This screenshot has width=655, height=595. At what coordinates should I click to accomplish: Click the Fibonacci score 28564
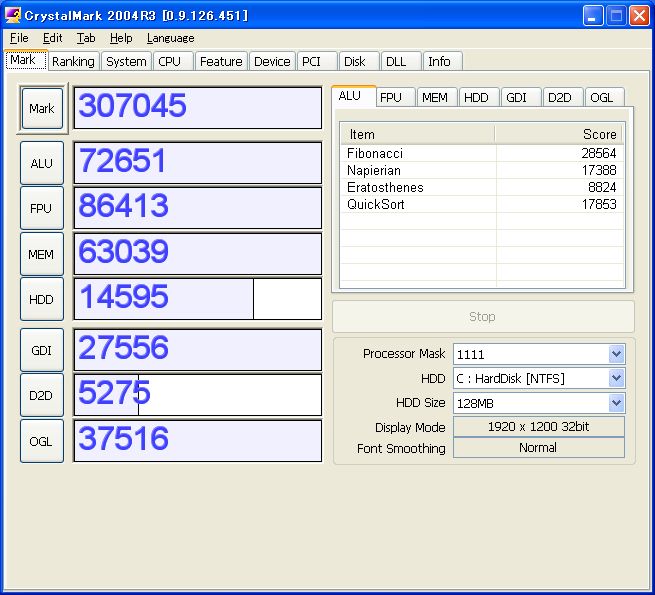click(x=599, y=153)
